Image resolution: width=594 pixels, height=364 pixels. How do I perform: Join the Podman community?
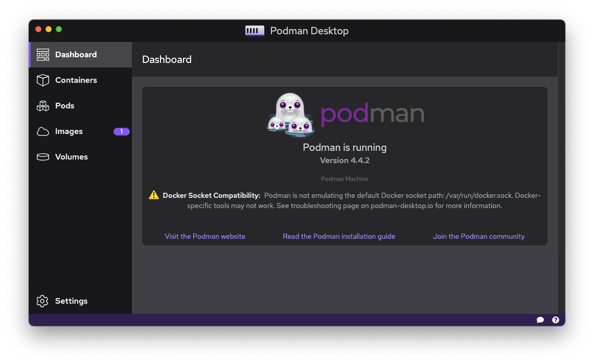tap(478, 236)
